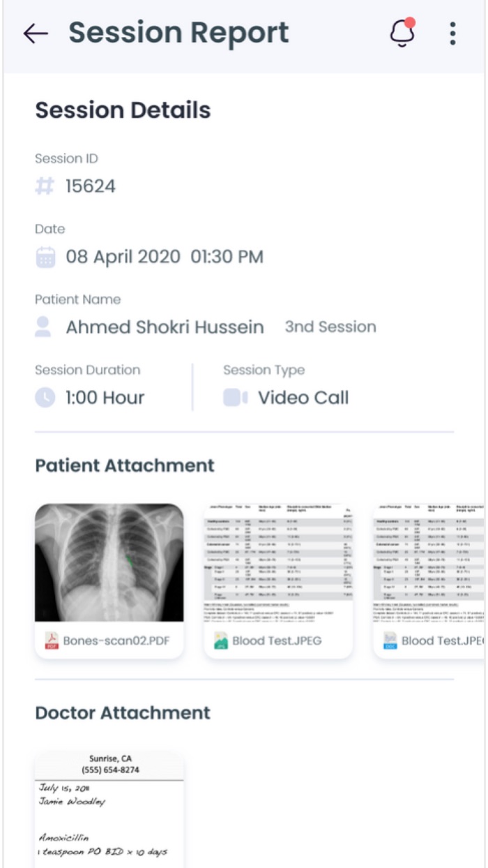
Task: Click the notification red badge dot
Action: point(411,22)
